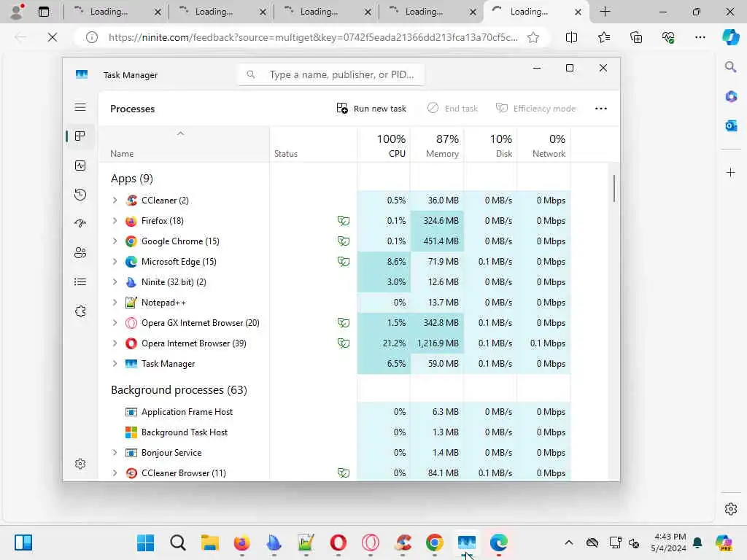Sort processes by CPU column

click(x=384, y=144)
